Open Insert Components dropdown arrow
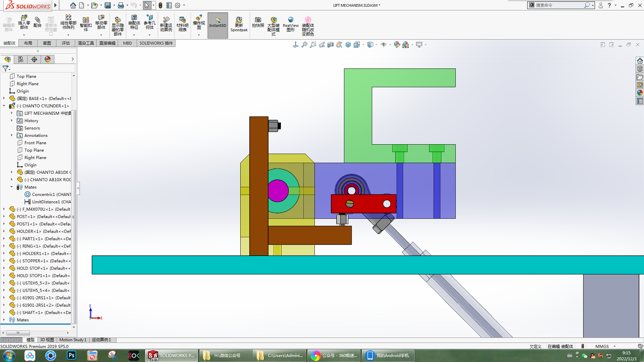This screenshot has width=644, height=362. coord(24,35)
